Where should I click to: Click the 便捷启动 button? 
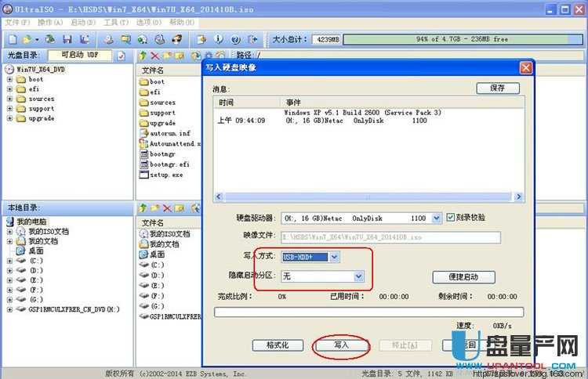coord(464,277)
